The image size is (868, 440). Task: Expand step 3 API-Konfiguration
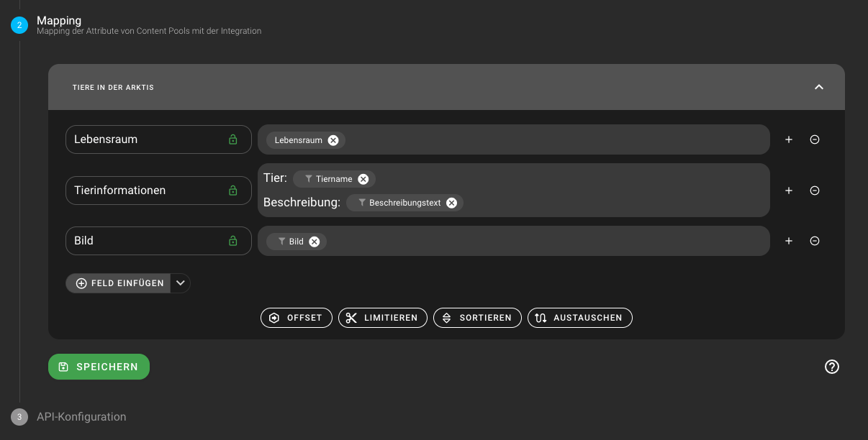point(81,417)
